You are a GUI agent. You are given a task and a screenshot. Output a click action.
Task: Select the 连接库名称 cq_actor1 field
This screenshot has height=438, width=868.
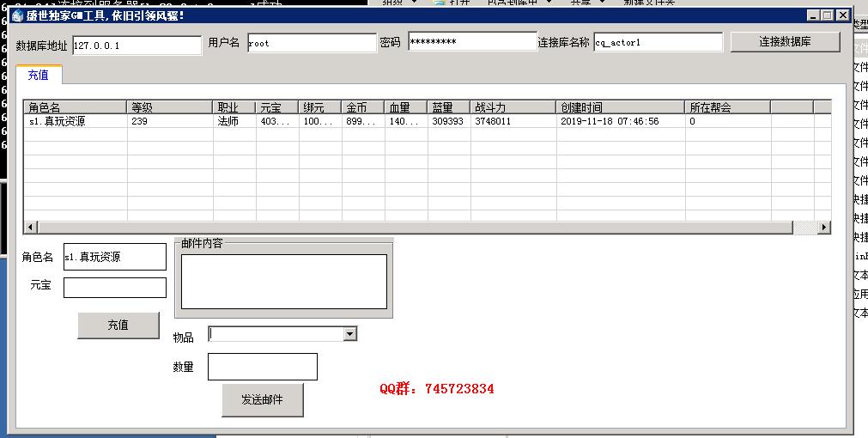658,42
